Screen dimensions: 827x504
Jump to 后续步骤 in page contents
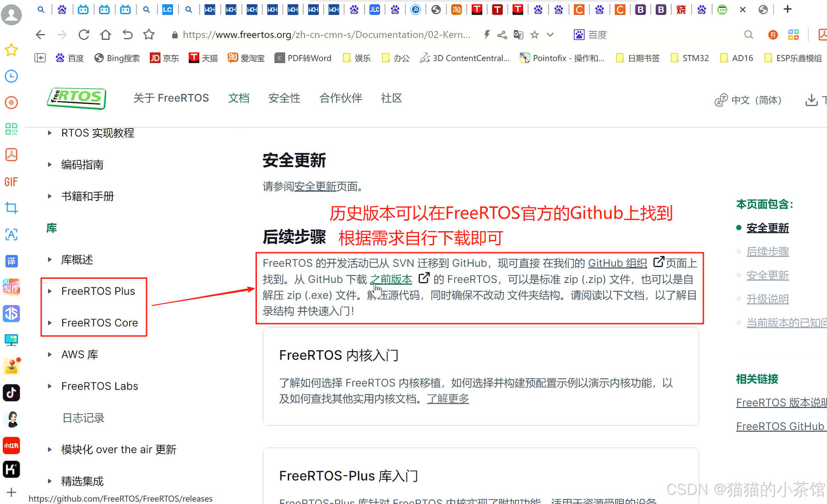pyautogui.click(x=767, y=252)
